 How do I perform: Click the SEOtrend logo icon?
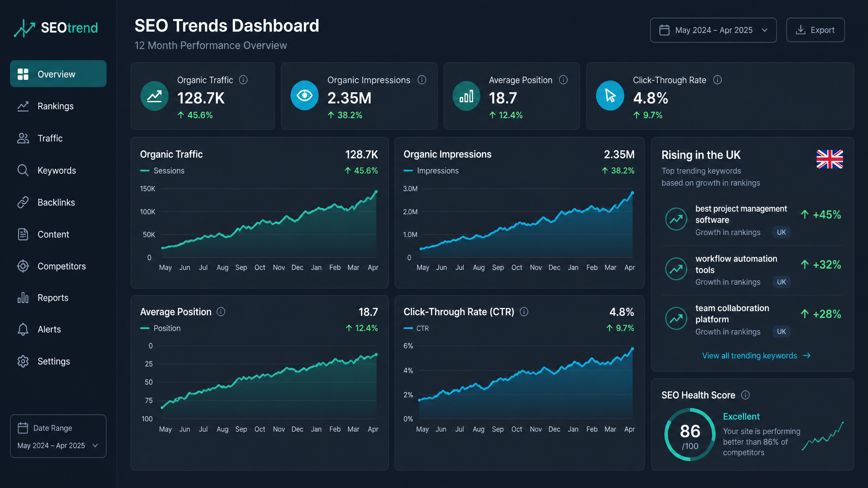click(x=24, y=28)
